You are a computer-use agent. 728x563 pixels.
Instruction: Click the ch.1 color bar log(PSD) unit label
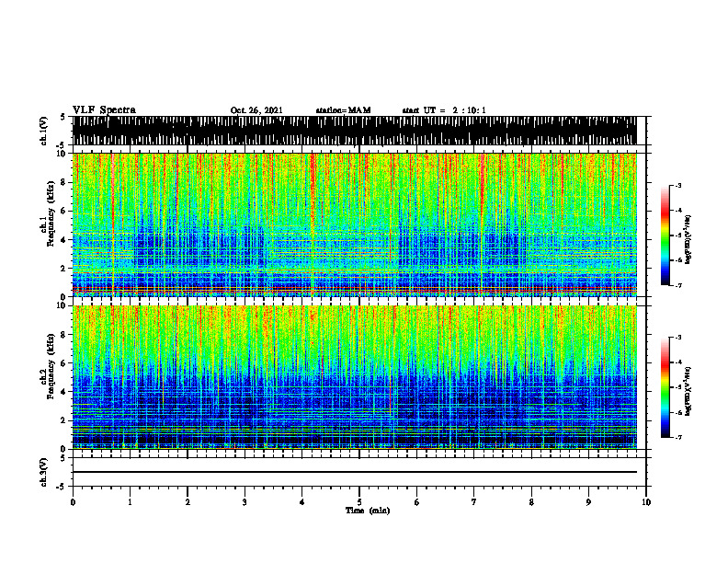688,240
